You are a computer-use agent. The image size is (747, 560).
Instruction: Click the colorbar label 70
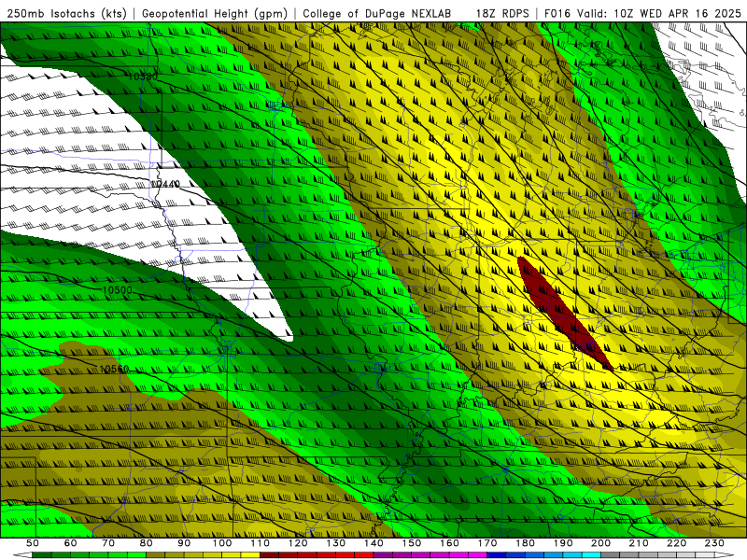coord(108,543)
